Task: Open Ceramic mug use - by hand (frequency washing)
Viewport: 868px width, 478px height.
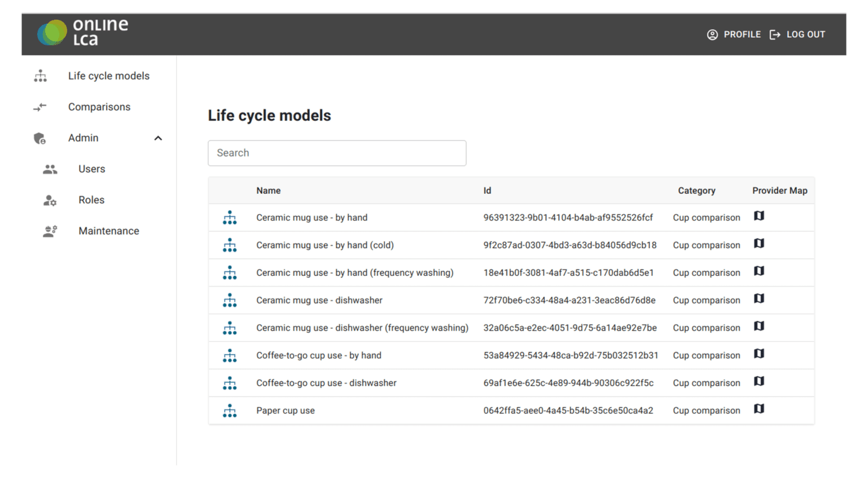Action: point(354,273)
